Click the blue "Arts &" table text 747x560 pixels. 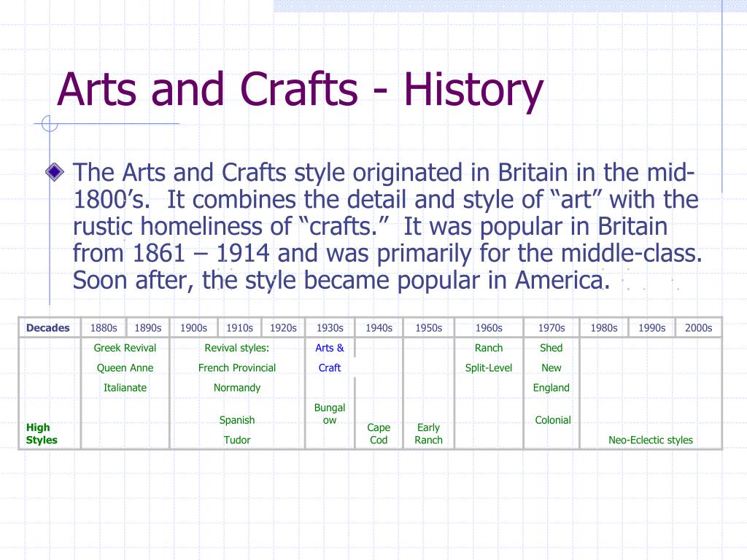pyautogui.click(x=329, y=348)
